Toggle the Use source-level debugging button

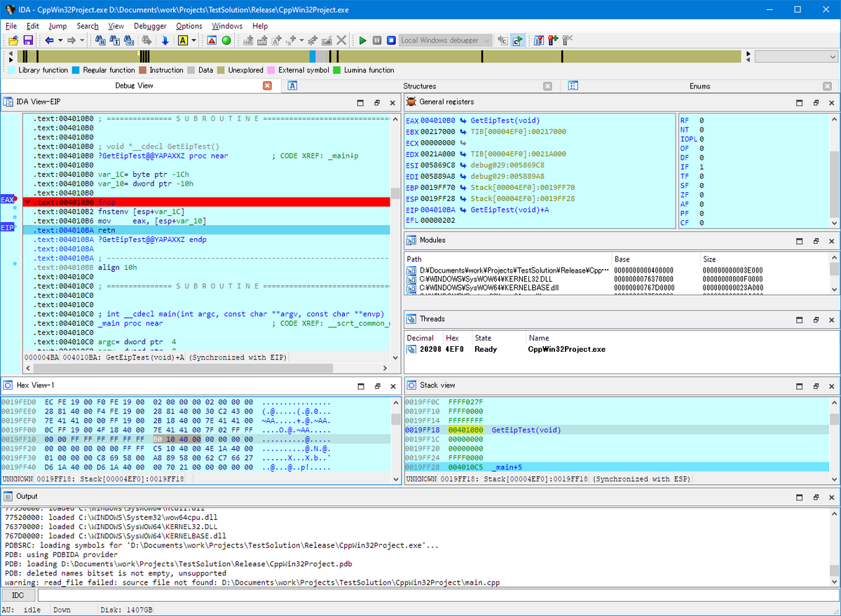click(x=517, y=40)
